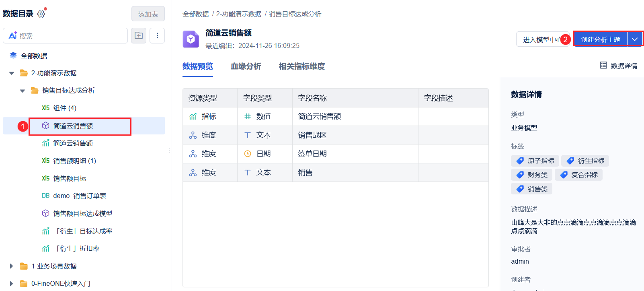Viewport: 644px width, 291px height.
Task: Switch to the 血缘分析 tab
Action: (246, 66)
